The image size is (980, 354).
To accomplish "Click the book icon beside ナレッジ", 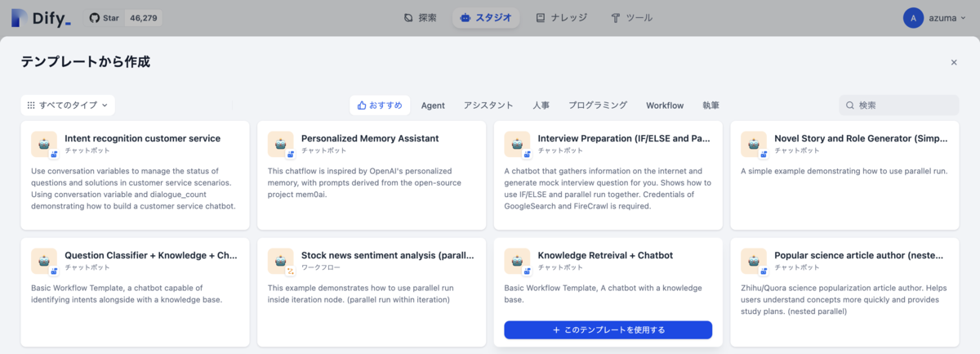I will [540, 17].
